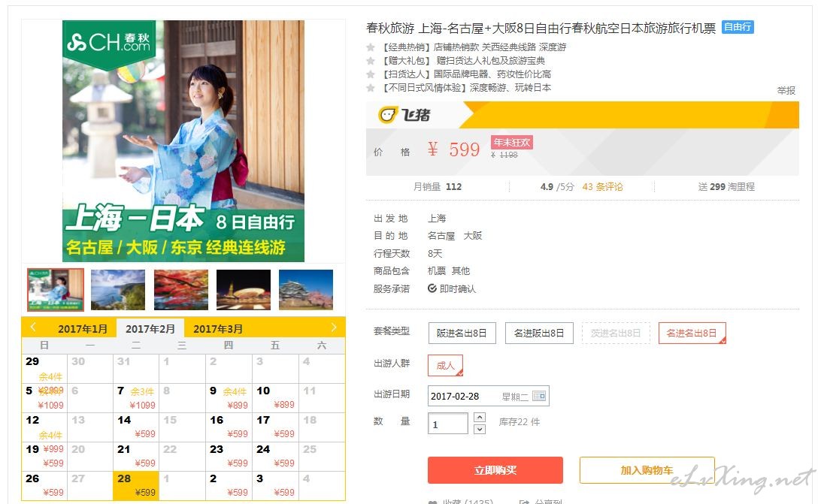Click the 举报 report link

(x=786, y=90)
